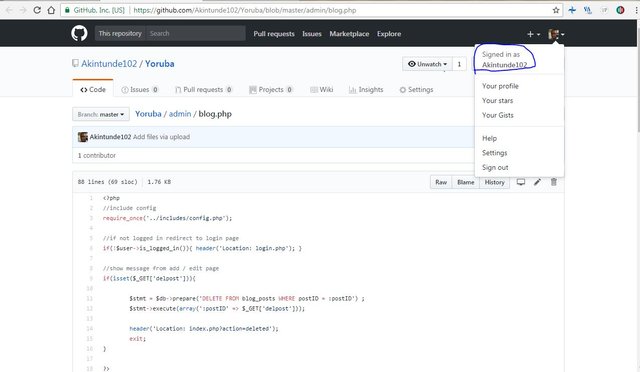Viewport: 640px width, 372px height.
Task: Choose Your Gists from user menu
Action: (x=498, y=115)
